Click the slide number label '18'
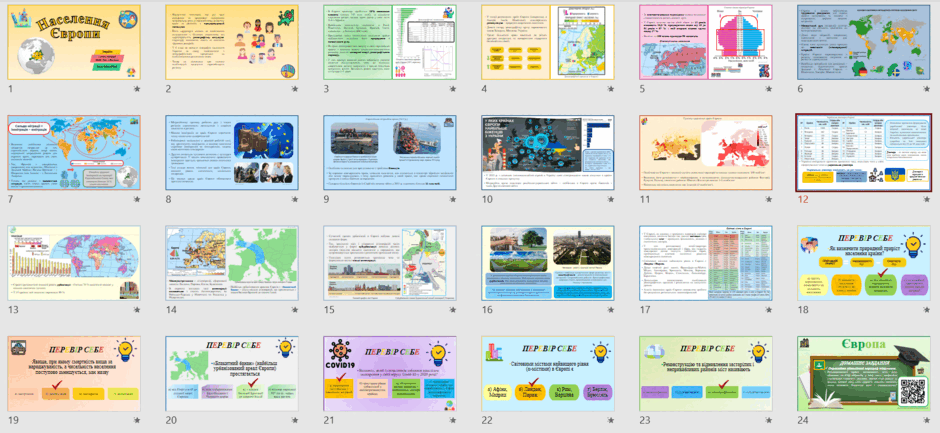The height and width of the screenshot is (433, 940). click(803, 309)
